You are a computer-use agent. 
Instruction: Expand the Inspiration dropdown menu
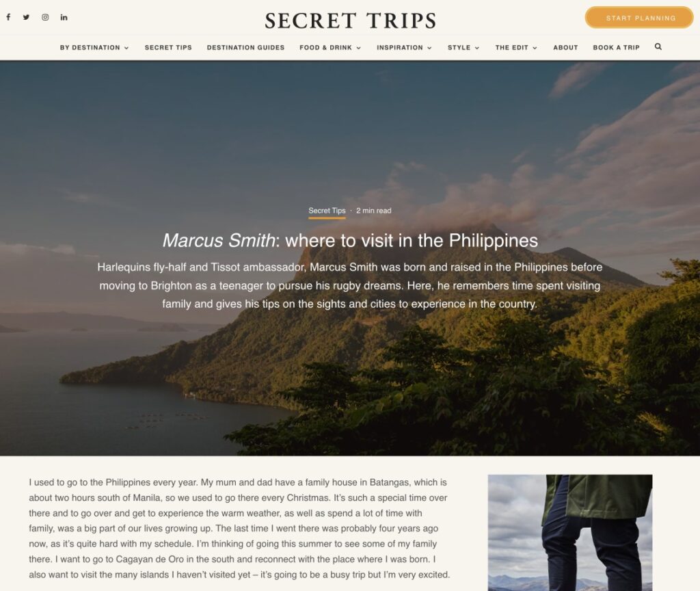[404, 47]
